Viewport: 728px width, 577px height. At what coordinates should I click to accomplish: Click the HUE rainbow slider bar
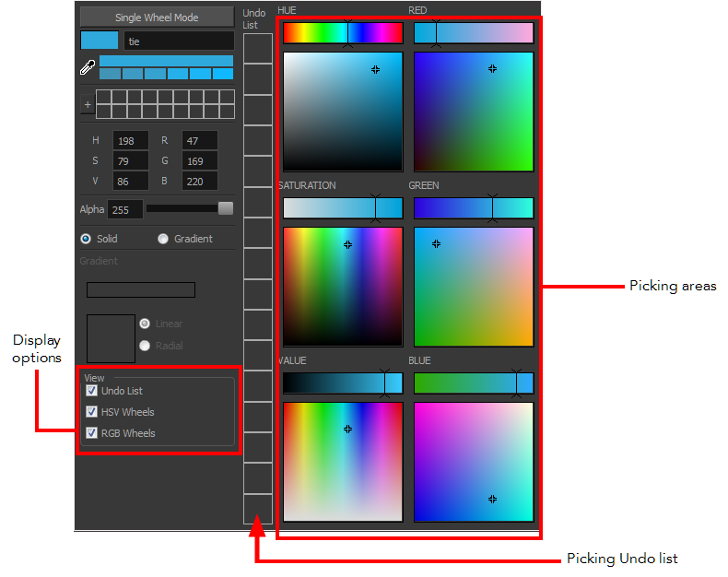342,33
